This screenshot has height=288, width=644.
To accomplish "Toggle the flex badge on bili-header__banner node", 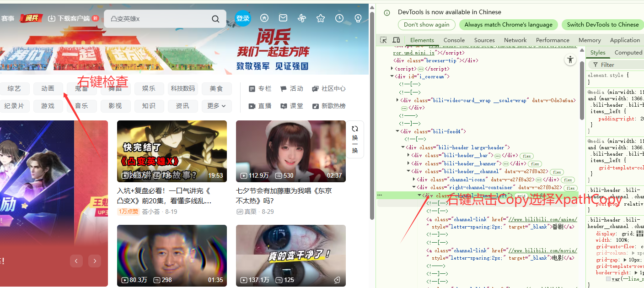I will [x=534, y=164].
